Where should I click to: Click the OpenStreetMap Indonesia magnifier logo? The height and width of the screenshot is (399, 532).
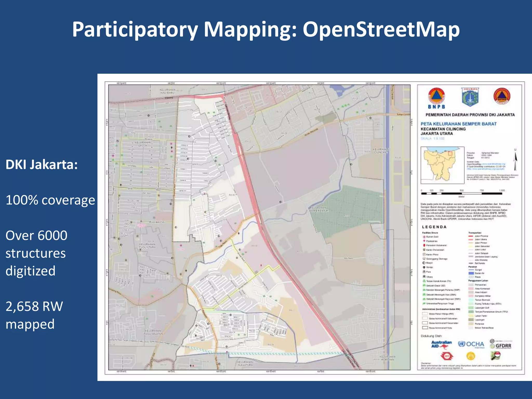[x=496, y=356]
